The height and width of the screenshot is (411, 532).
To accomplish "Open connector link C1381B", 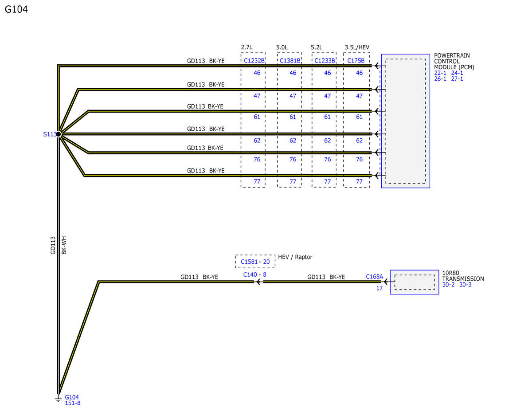I will point(290,61).
